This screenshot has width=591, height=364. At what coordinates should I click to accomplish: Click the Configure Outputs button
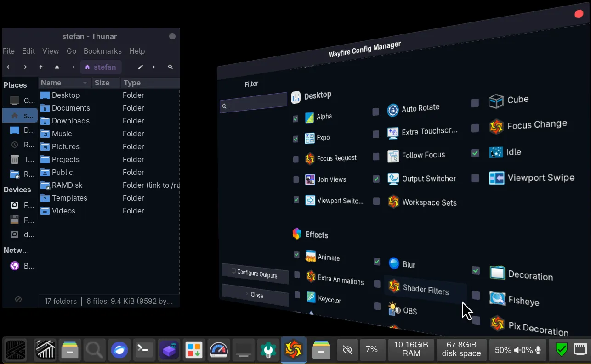255,274
